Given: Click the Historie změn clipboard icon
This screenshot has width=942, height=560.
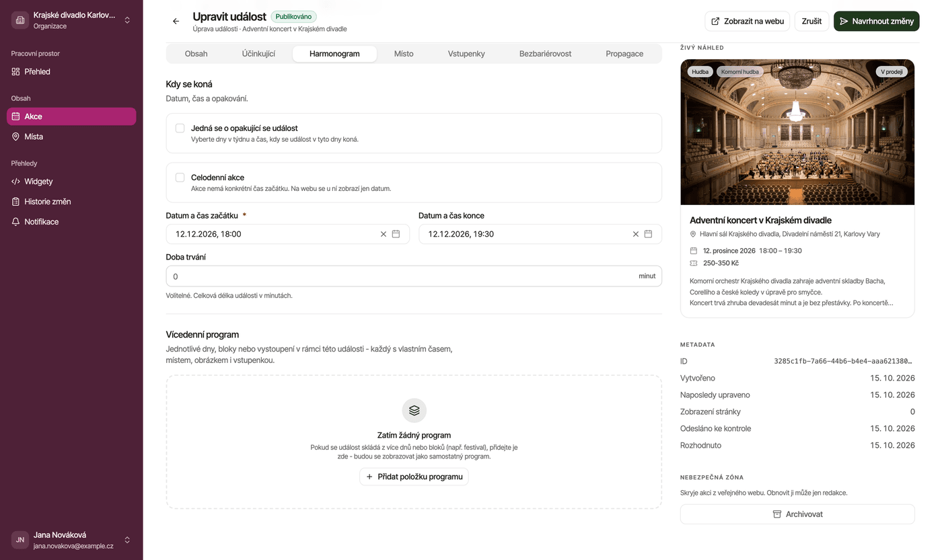Looking at the screenshot, I should (15, 202).
